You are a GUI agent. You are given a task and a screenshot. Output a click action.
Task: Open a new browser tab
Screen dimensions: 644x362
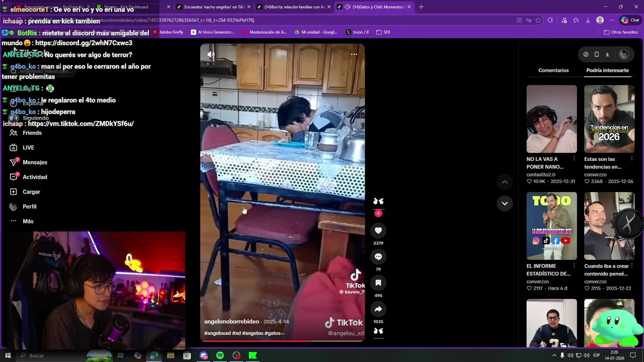(x=421, y=7)
